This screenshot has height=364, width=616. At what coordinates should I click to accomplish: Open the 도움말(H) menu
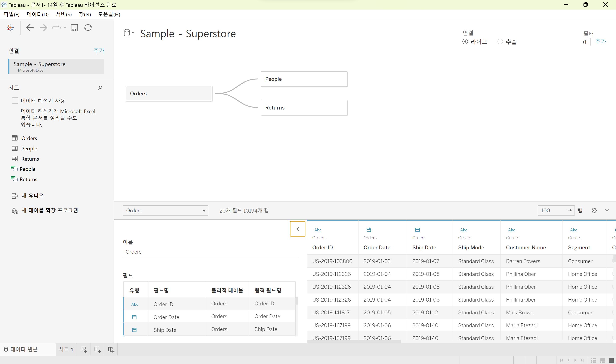[x=109, y=14]
